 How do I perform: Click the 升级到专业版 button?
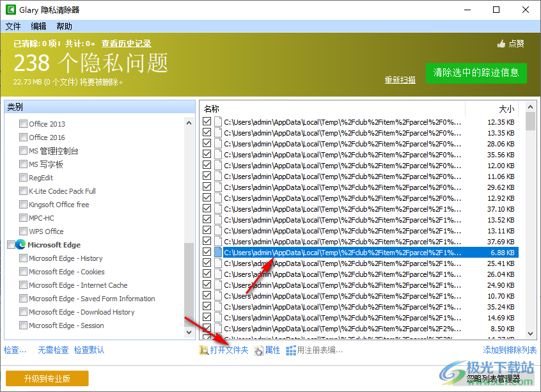click(47, 379)
